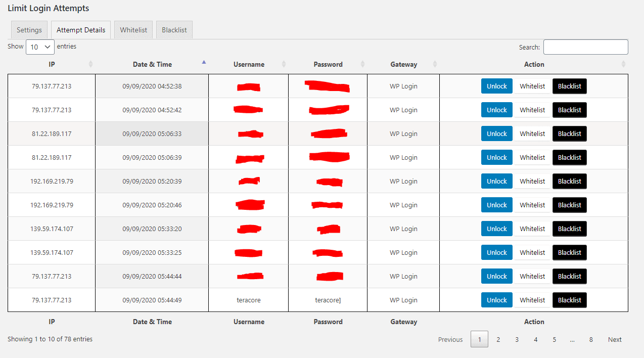The width and height of the screenshot is (644, 358).
Task: Whitelist the 05:06:33 attempt from 81.22.189.117
Action: pos(532,133)
